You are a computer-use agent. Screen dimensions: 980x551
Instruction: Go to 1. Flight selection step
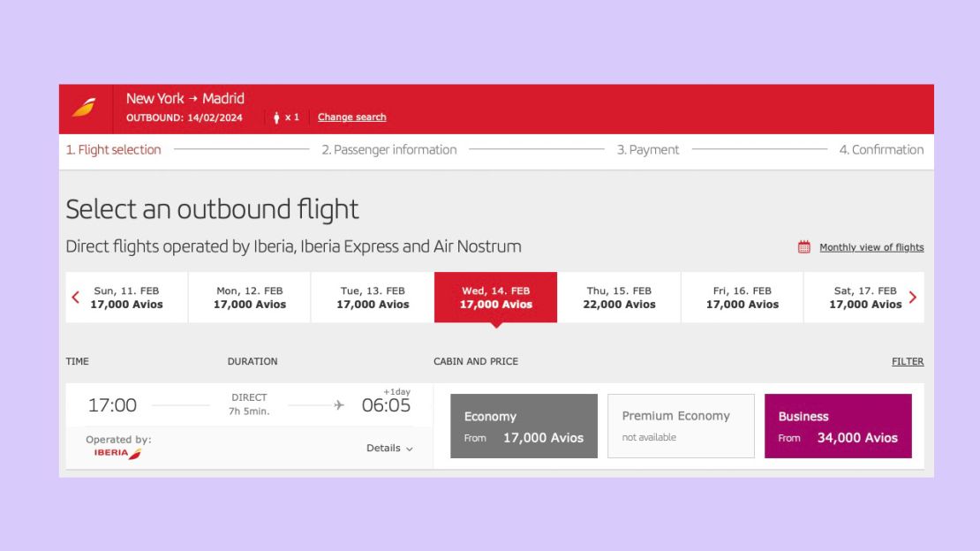pos(114,149)
